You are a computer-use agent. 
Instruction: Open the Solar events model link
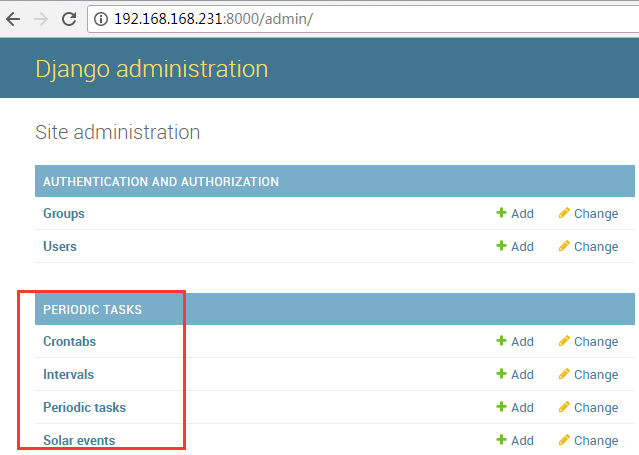(79, 441)
